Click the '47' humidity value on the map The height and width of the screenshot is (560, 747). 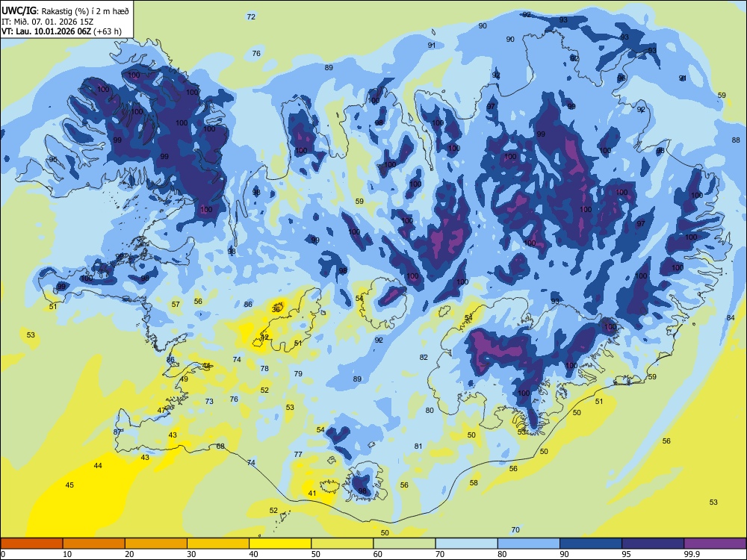tap(161, 410)
